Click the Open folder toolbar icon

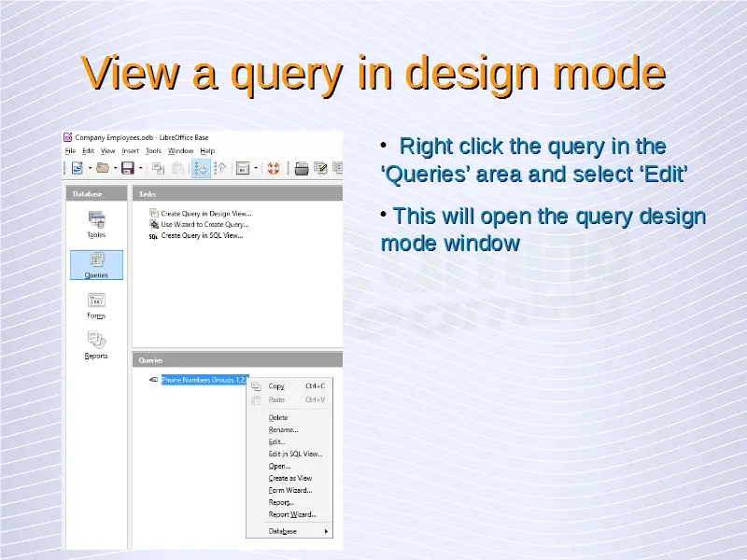pyautogui.click(x=101, y=168)
